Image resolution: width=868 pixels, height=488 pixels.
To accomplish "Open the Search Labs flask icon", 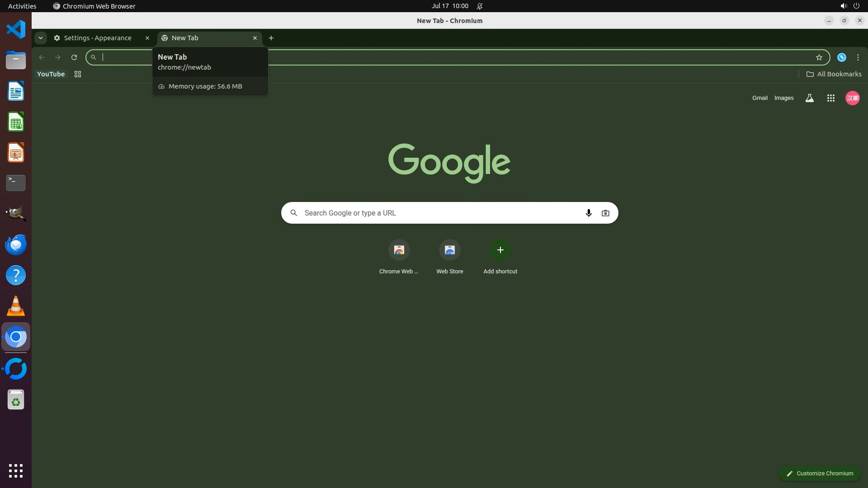I will pos(809,98).
